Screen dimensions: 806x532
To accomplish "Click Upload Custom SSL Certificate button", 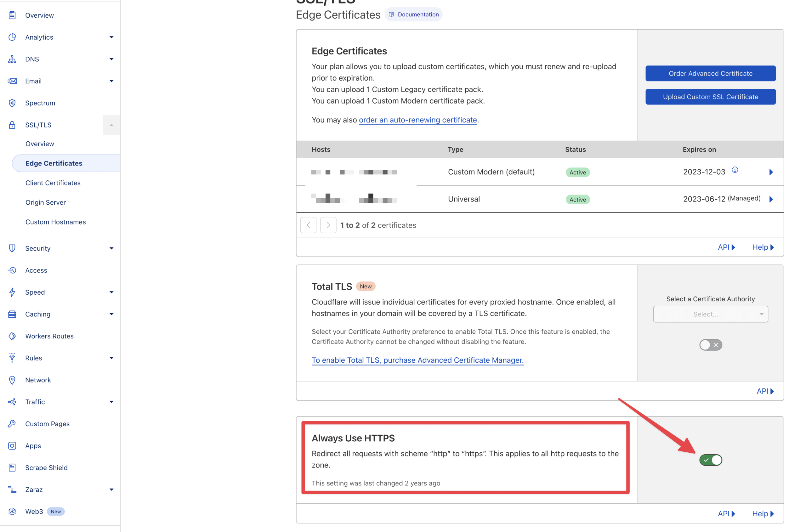I will point(710,97).
